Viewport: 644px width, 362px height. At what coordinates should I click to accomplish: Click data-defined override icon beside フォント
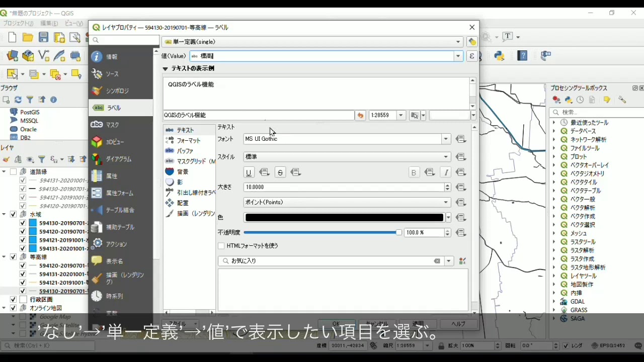[x=461, y=139]
